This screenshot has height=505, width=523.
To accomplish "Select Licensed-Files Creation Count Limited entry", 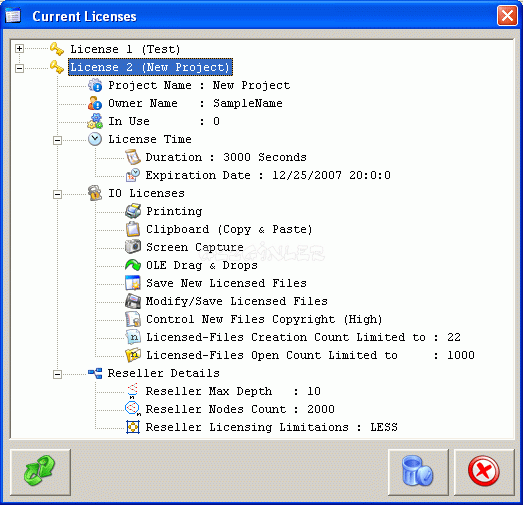I will point(304,337).
